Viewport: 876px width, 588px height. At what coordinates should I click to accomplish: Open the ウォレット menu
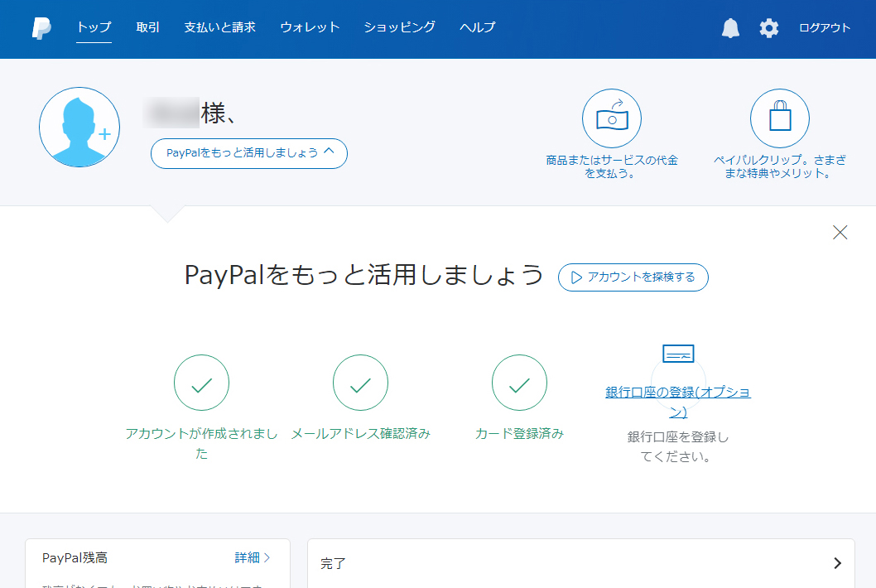point(310,27)
